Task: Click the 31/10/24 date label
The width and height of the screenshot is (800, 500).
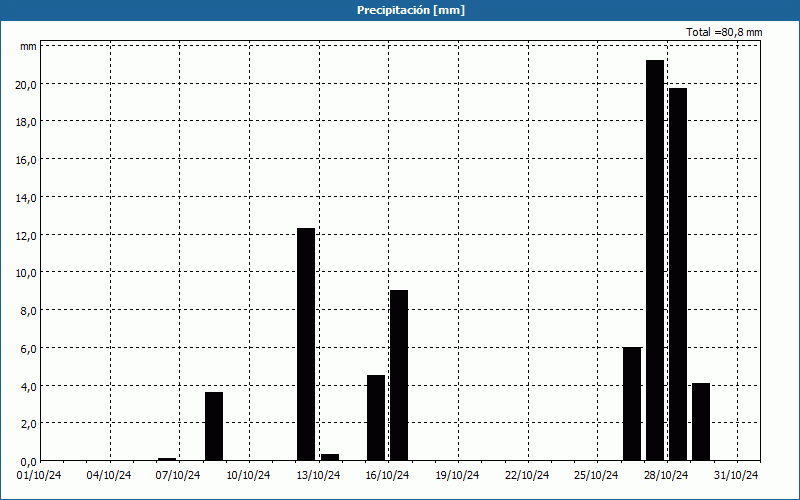Action: pyautogui.click(x=736, y=475)
